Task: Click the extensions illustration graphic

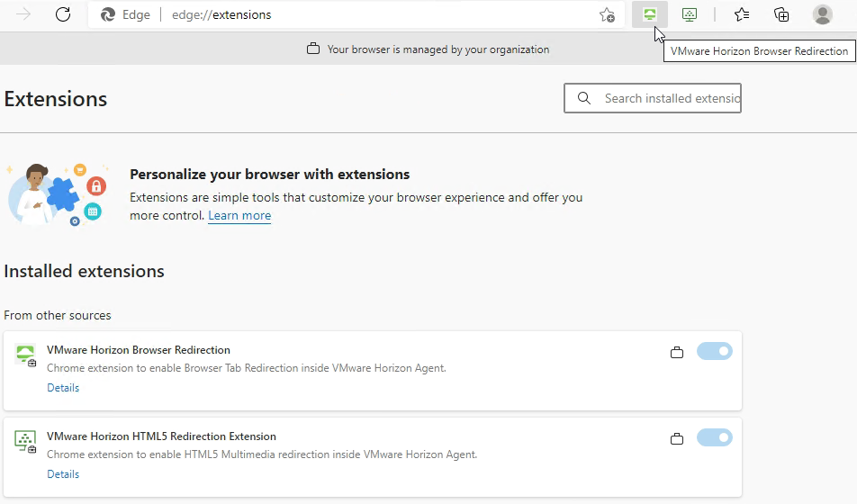Action: click(x=59, y=195)
